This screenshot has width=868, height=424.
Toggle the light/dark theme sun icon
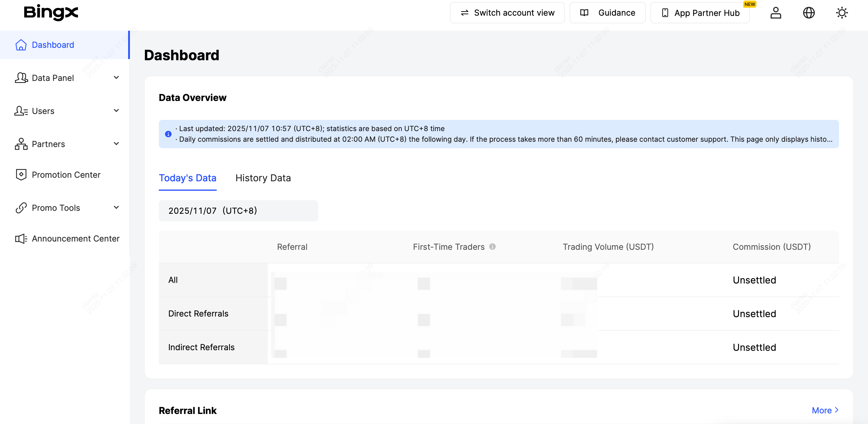(x=841, y=13)
